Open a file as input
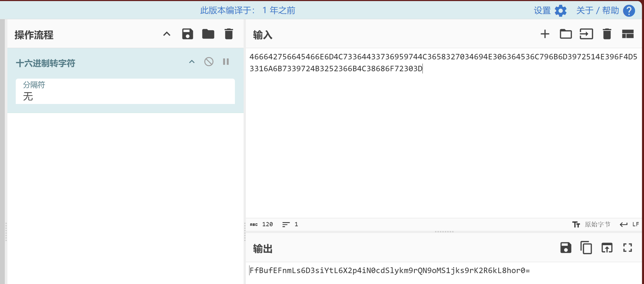Viewport: 644px width, 284px height. pyautogui.click(x=586, y=34)
